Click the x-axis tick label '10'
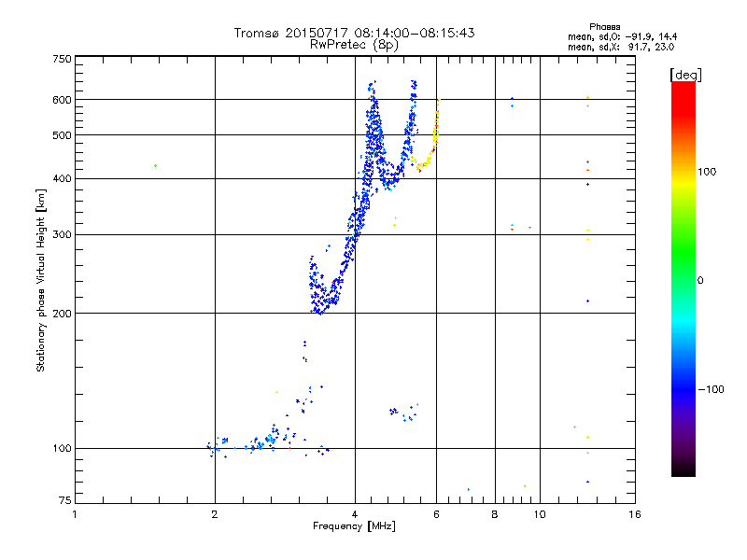Image resolution: width=747 pixels, height=560 pixels. click(x=540, y=514)
